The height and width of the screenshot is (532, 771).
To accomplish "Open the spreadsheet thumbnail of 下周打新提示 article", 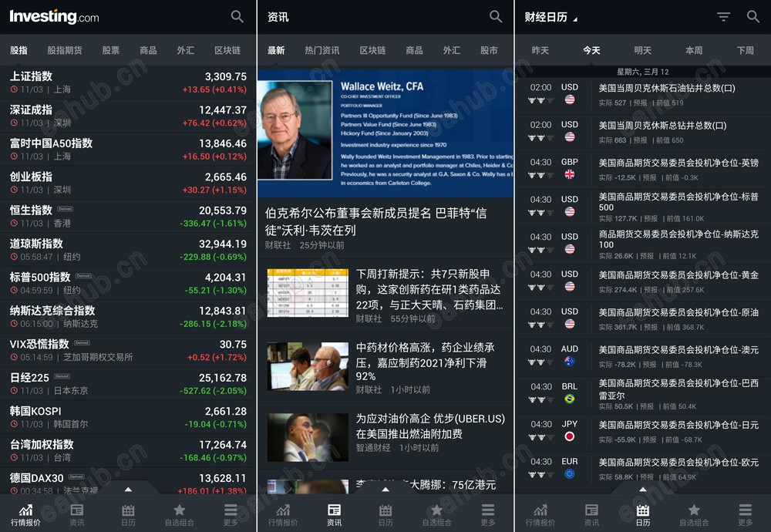I will tap(308, 292).
